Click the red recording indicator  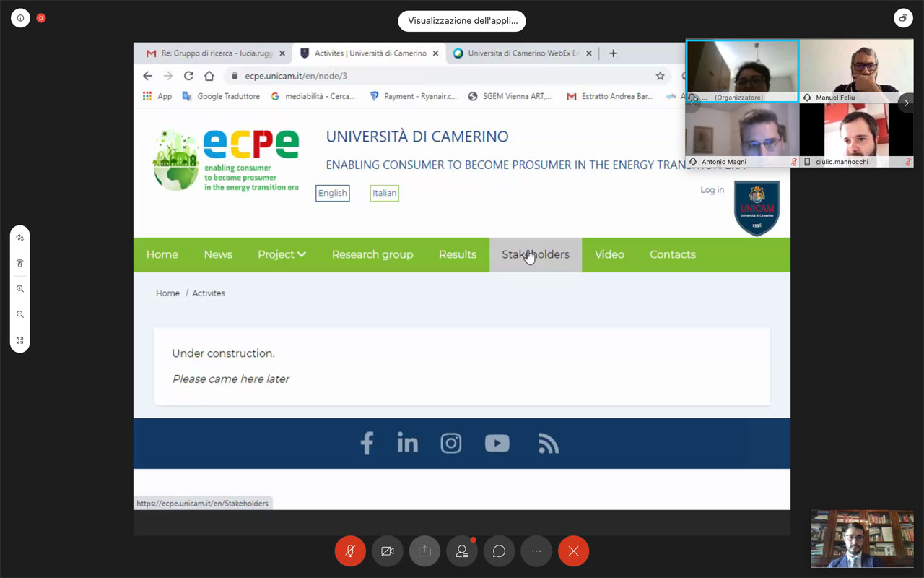[41, 18]
